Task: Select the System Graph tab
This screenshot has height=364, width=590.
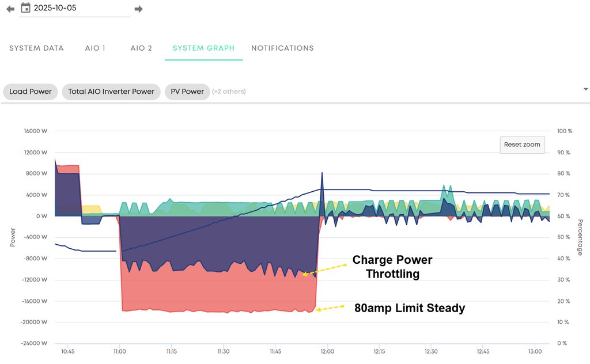Action: pyautogui.click(x=203, y=48)
